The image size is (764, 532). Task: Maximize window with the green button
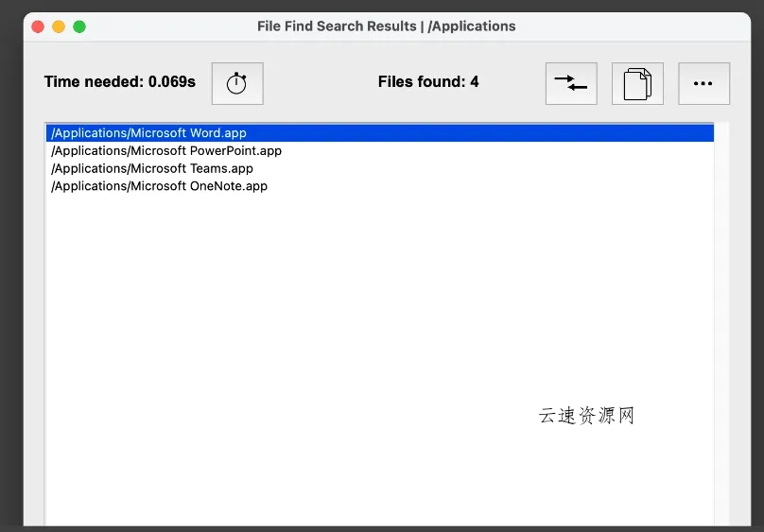[79, 26]
